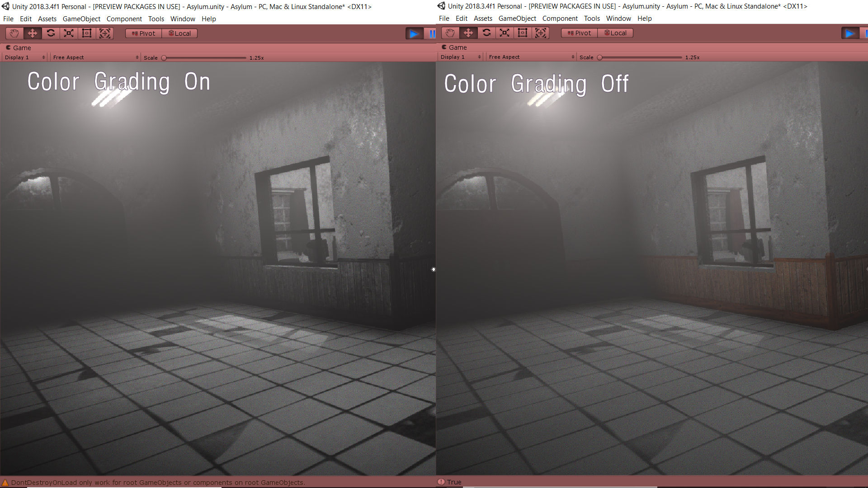This screenshot has width=868, height=488.
Task: Select the Rect Transform tool
Action: (x=86, y=33)
